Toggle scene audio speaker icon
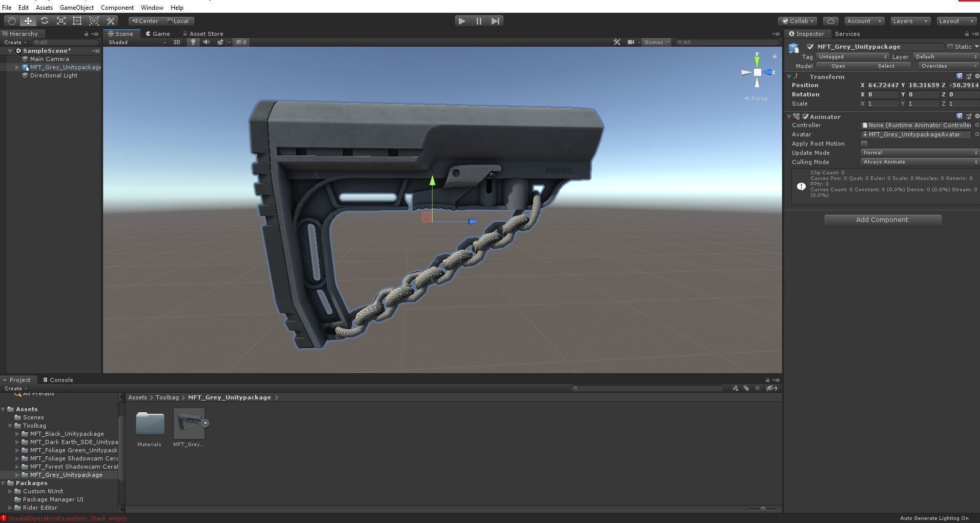This screenshot has height=523, width=980. point(207,42)
